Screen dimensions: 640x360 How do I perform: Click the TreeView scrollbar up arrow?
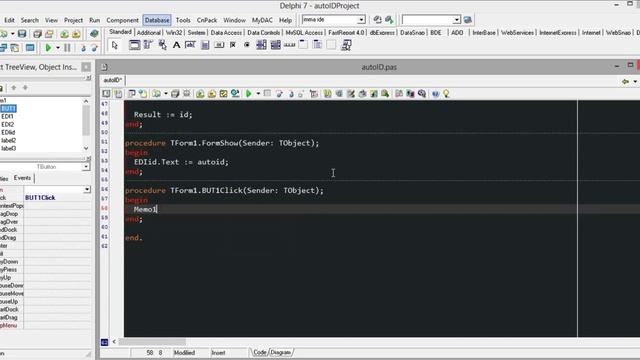coord(86,101)
